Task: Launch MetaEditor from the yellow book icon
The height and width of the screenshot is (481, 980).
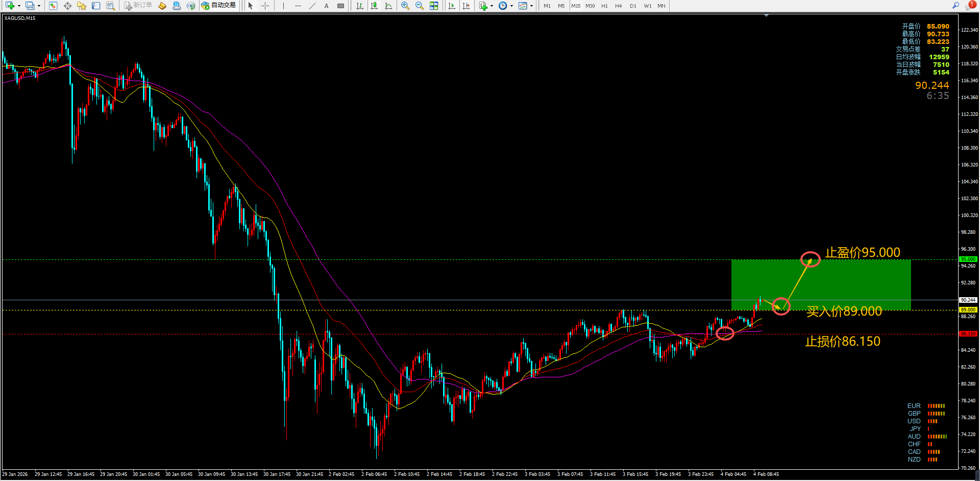Action: click(162, 6)
